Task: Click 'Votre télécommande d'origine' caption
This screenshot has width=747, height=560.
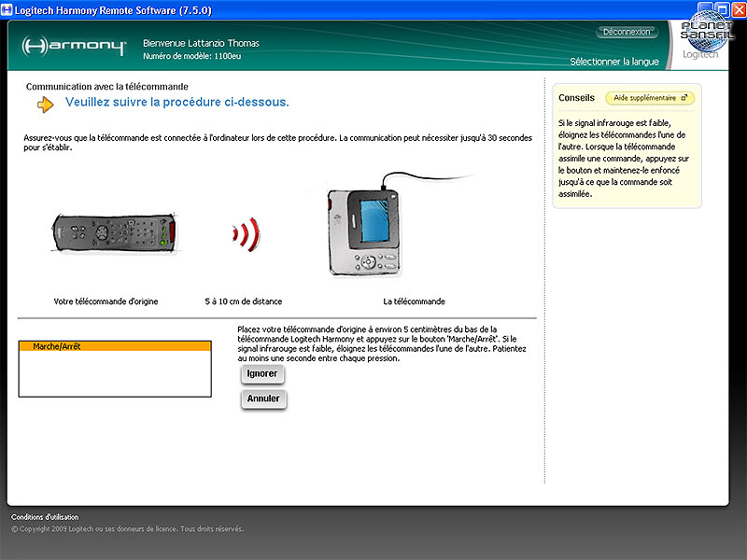Action: (106, 301)
